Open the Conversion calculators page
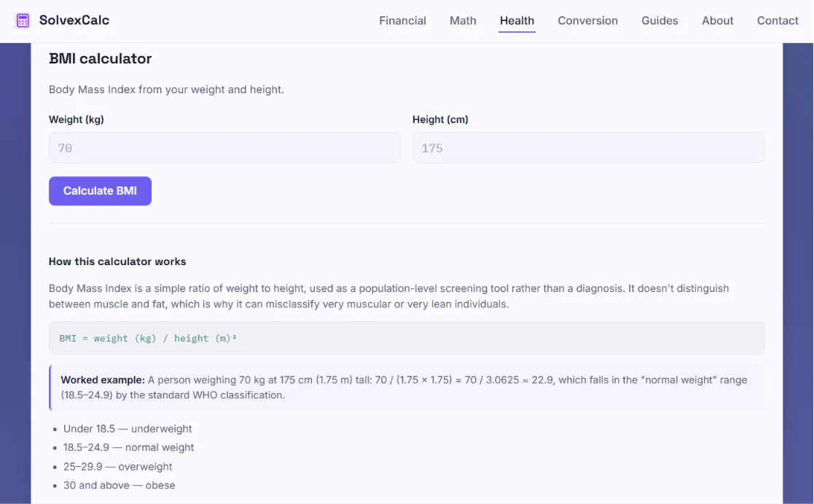814x504 pixels. (x=587, y=21)
